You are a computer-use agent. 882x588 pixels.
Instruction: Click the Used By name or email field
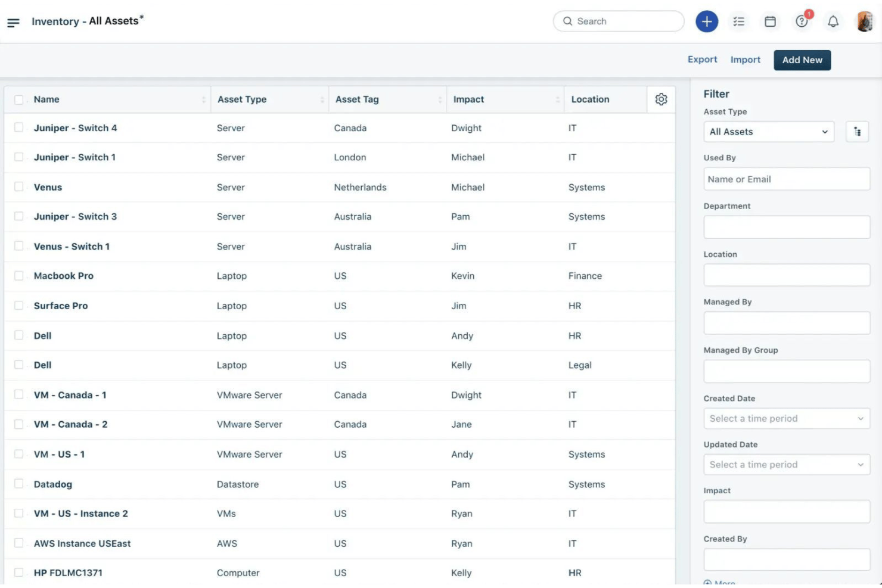(x=787, y=179)
